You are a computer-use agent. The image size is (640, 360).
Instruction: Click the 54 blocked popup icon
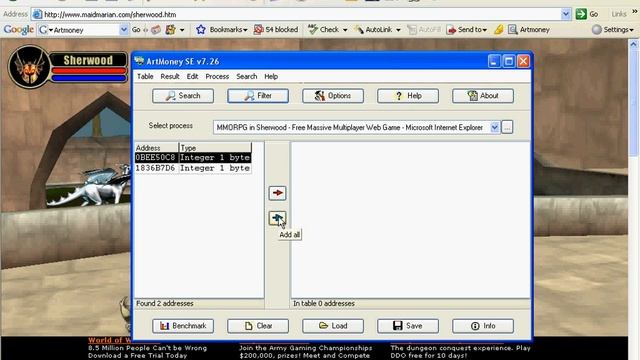pos(258,30)
